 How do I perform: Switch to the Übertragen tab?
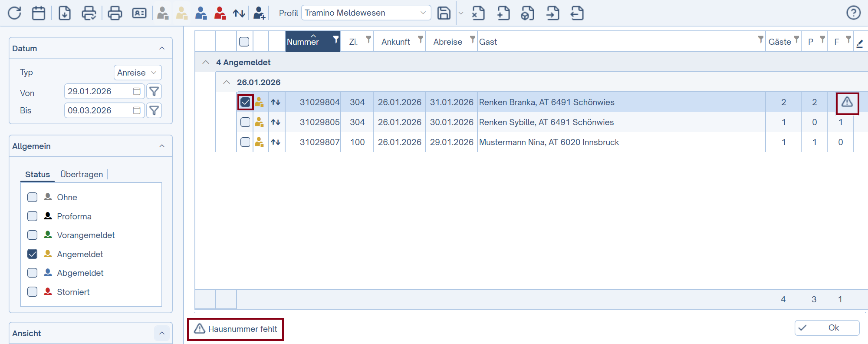(x=82, y=174)
